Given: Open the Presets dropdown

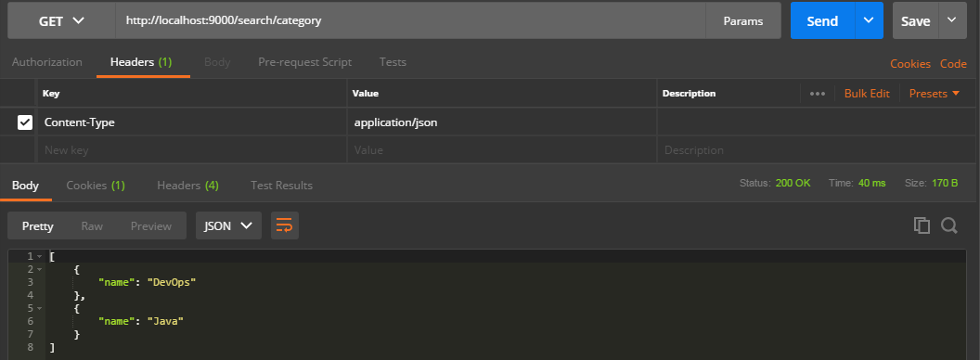Looking at the screenshot, I should point(935,94).
